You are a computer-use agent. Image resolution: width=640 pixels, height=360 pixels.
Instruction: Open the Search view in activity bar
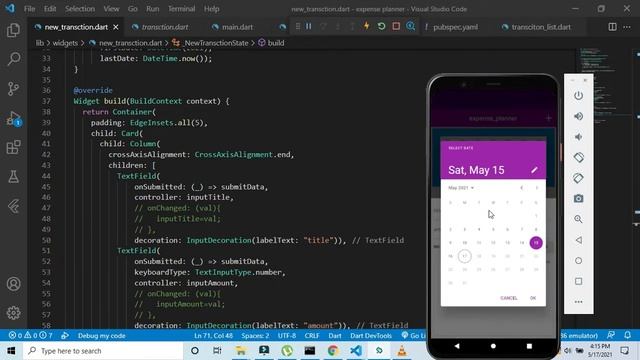13,59
